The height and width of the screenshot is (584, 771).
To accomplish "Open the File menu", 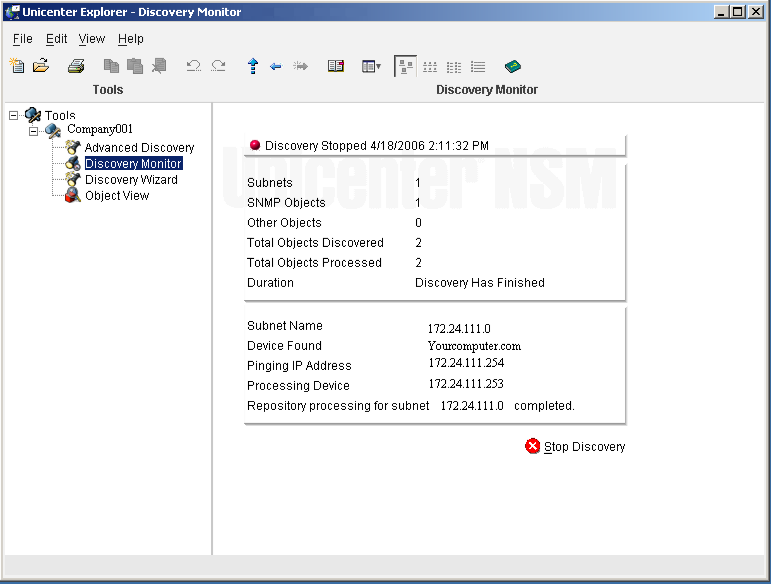I will 22,39.
